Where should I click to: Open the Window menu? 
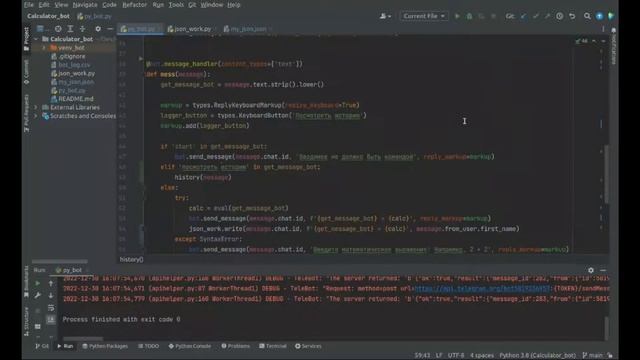coord(212,5)
